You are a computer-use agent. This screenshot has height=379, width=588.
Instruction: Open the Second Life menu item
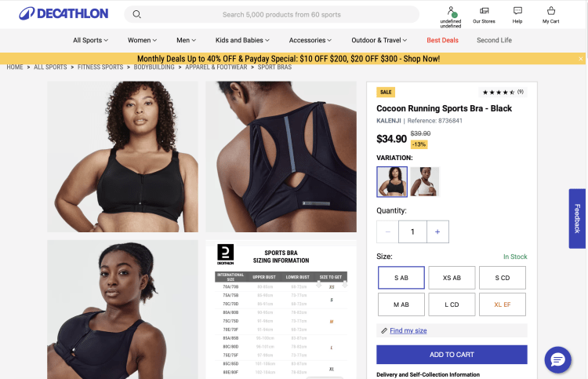(494, 40)
